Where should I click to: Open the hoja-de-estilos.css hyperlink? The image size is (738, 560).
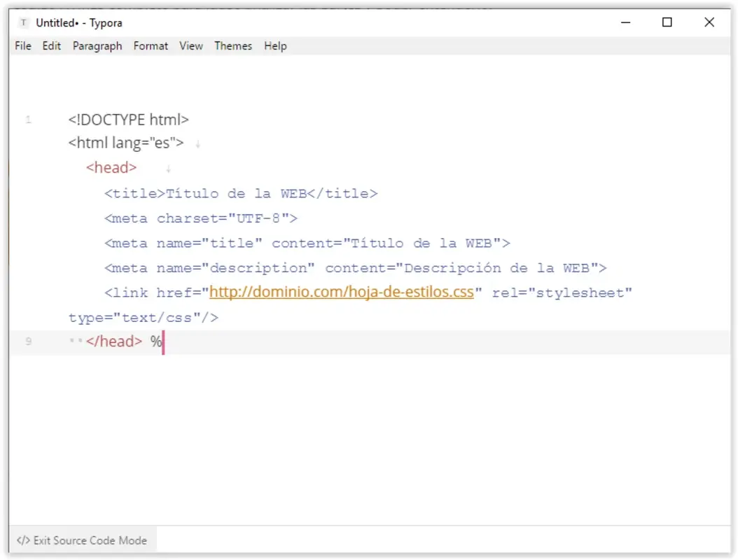(341, 292)
